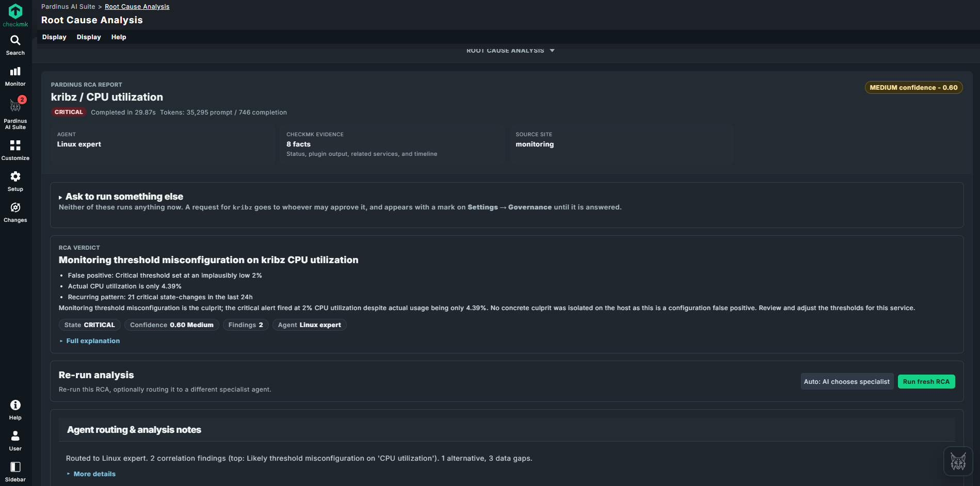
Task: Click the RCA VERDICT label
Action: click(79, 248)
